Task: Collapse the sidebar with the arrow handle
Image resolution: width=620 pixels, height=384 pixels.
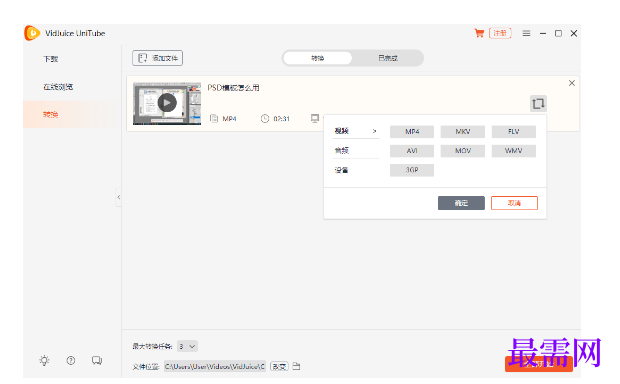Action: 119,197
